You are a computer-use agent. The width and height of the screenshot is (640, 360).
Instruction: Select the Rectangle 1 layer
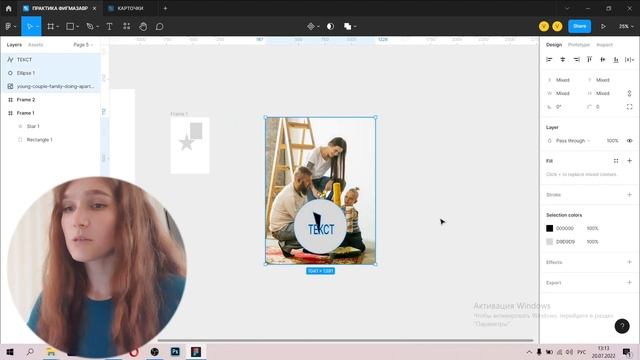click(x=51, y=140)
